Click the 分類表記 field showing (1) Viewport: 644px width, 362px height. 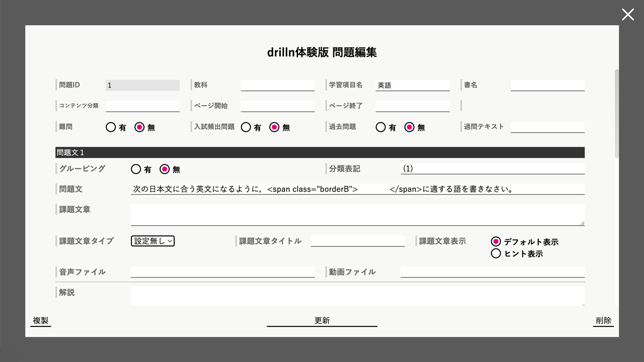(493, 168)
